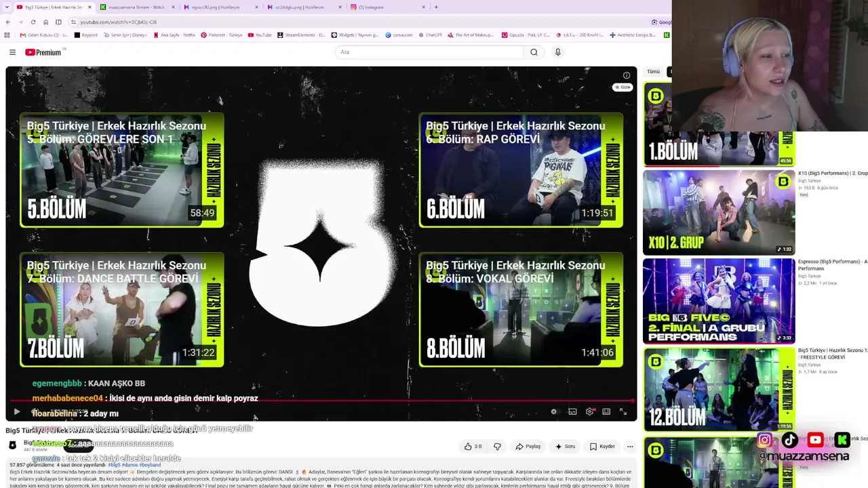
Task: Select the Tümü filter chip
Action: coord(653,71)
